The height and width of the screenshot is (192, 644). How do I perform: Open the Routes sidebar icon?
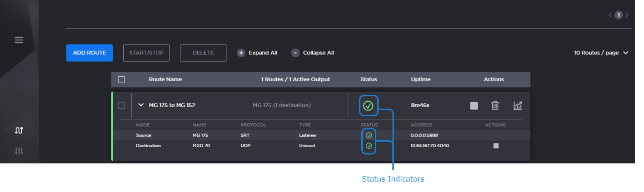[x=19, y=131]
